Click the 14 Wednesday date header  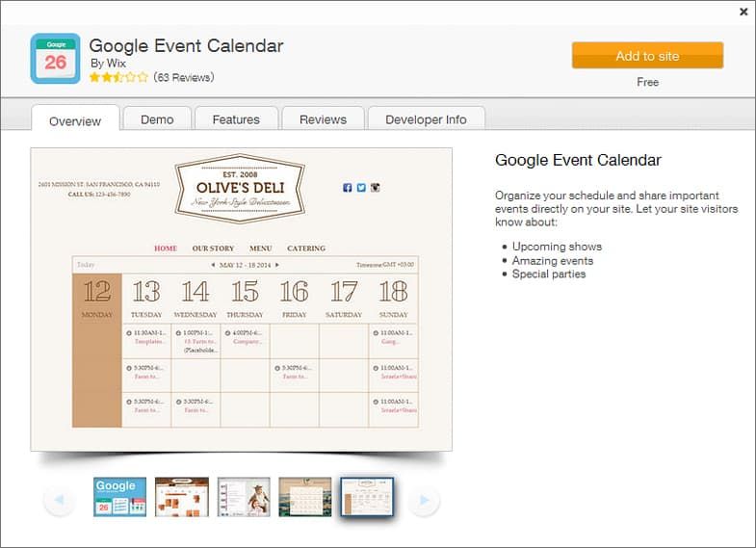pos(196,299)
